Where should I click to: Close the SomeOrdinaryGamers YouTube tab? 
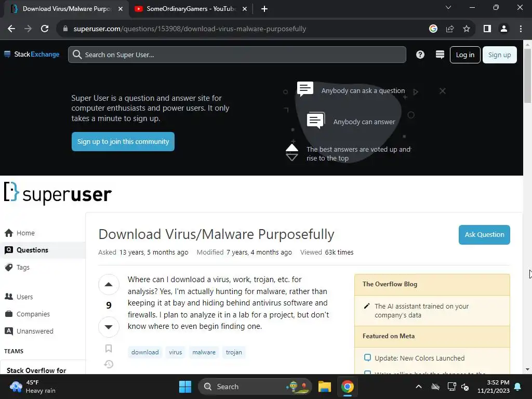(245, 9)
